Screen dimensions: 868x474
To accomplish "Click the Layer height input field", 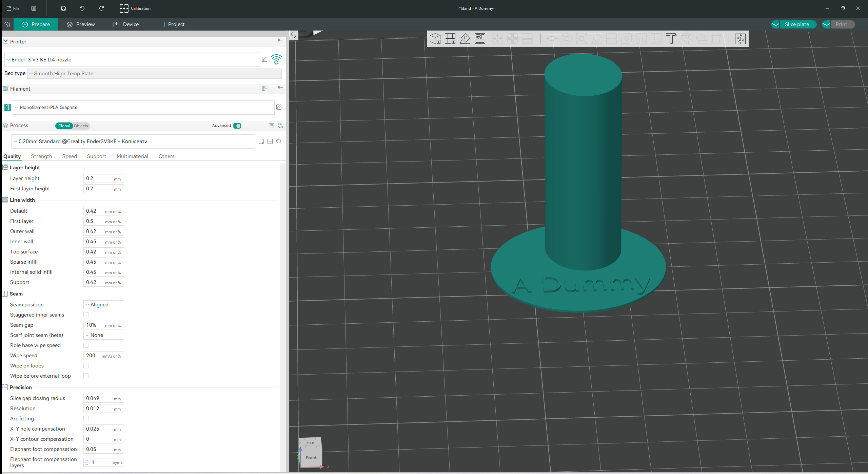I will (x=104, y=178).
